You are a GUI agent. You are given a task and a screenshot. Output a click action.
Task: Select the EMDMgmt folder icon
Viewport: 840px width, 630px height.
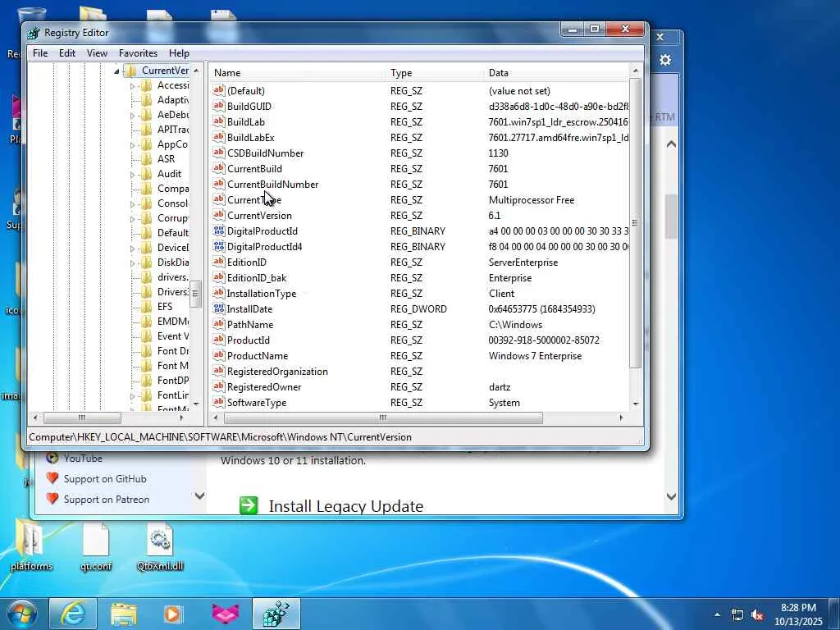point(146,322)
